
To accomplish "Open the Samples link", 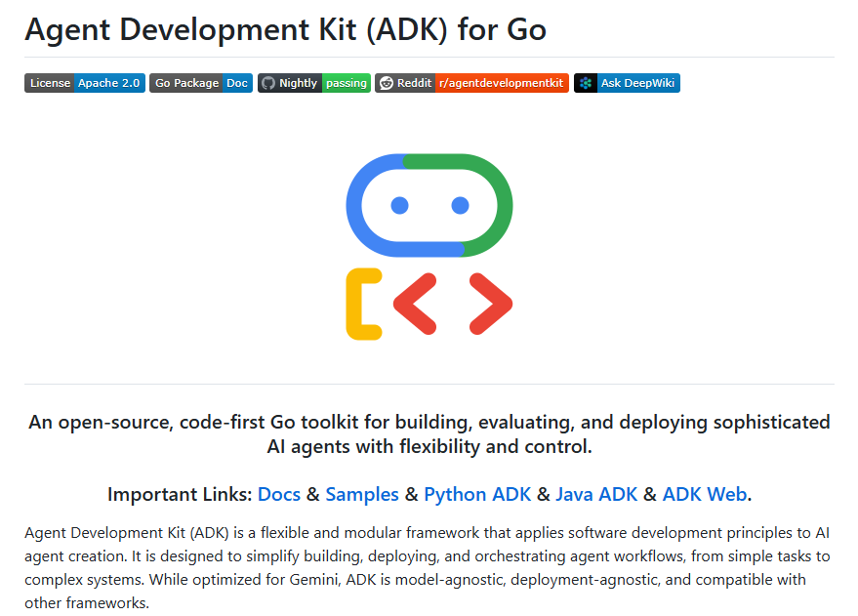I will 362,495.
